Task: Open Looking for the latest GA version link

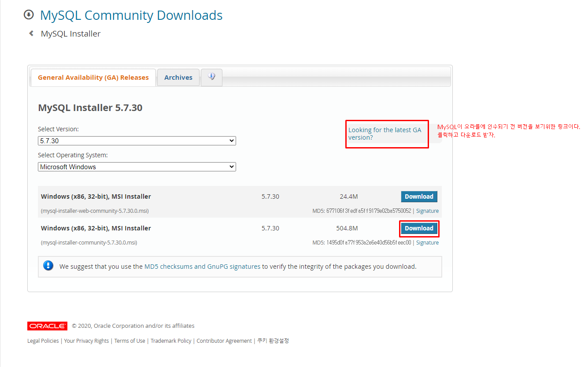Action: pos(385,133)
